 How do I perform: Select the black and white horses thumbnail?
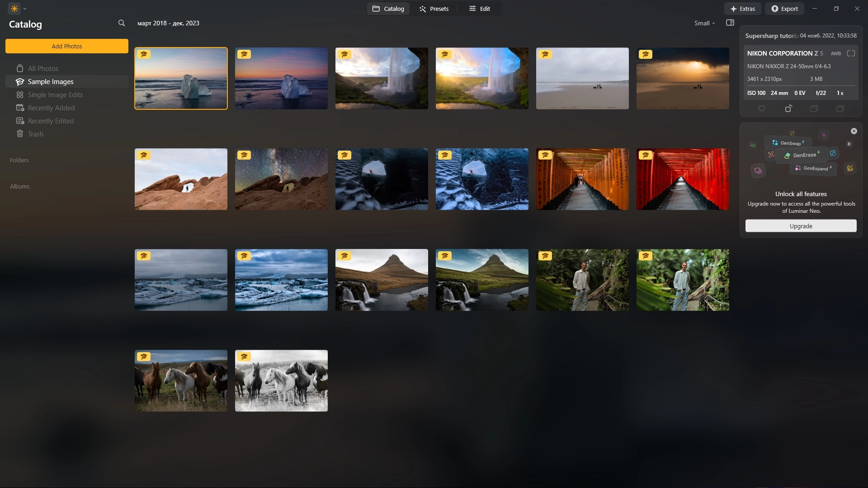(x=281, y=380)
